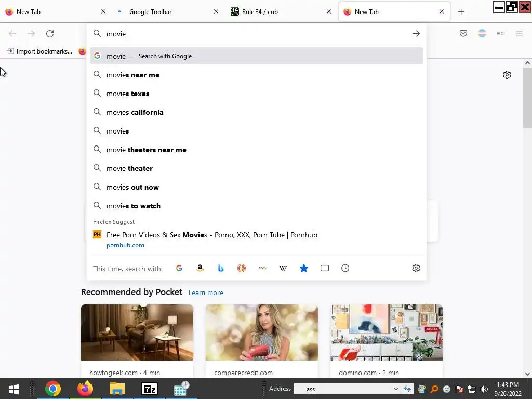The width and height of the screenshot is (532, 399).
Task: Search this time with DuckDuckGo
Action: [242, 269]
